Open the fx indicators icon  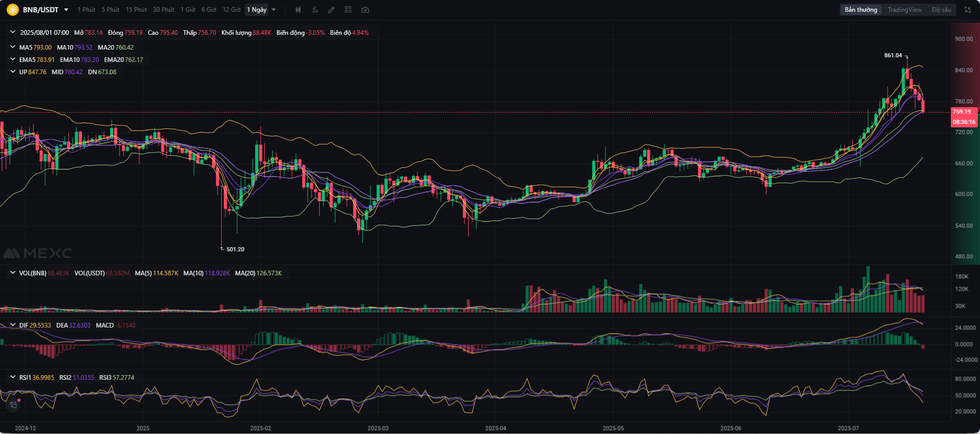coord(315,10)
